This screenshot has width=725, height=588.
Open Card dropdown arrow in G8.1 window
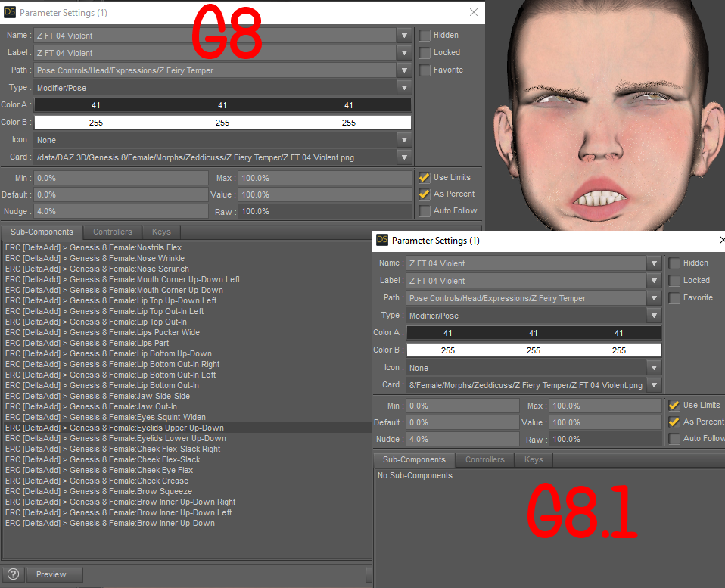[654, 385]
